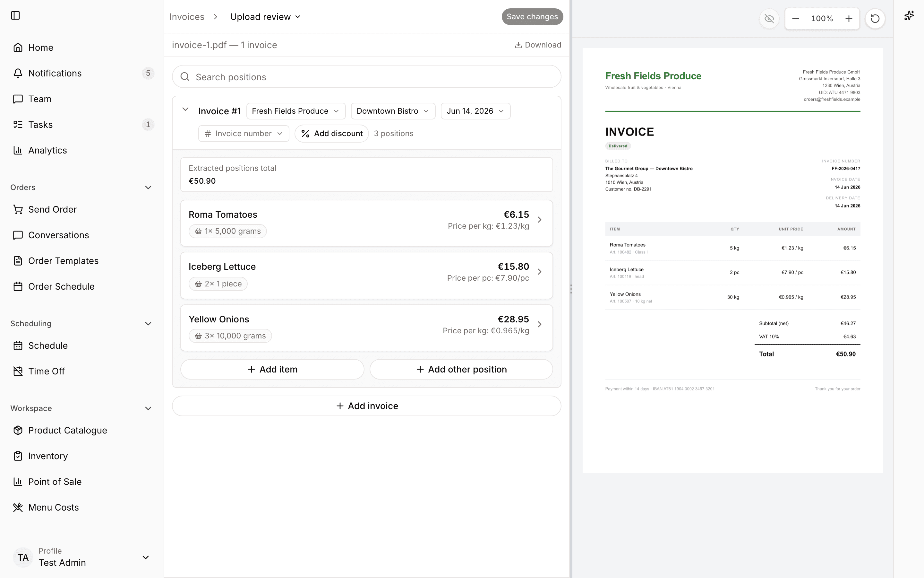Zoom out the invoice preview
924x578 pixels.
(795, 18)
